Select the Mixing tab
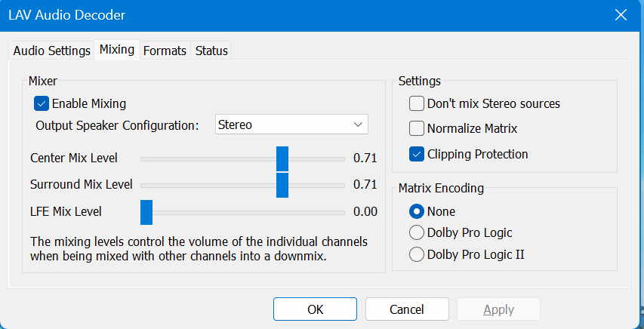 (117, 50)
